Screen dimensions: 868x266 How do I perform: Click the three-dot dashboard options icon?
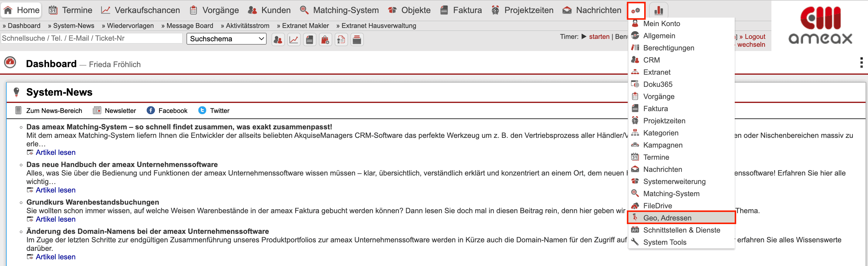click(x=861, y=63)
